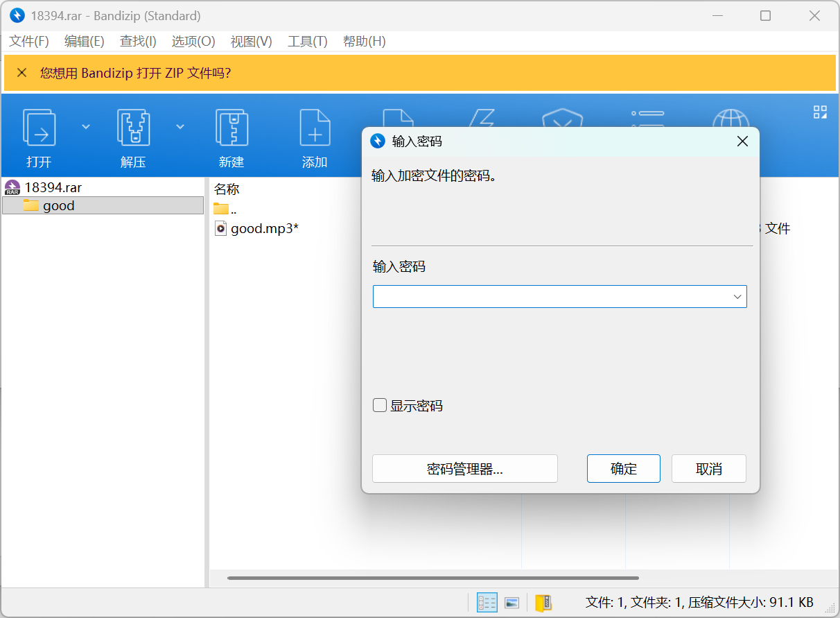Expand the dropdown arrow next to 打开

pyautogui.click(x=86, y=126)
